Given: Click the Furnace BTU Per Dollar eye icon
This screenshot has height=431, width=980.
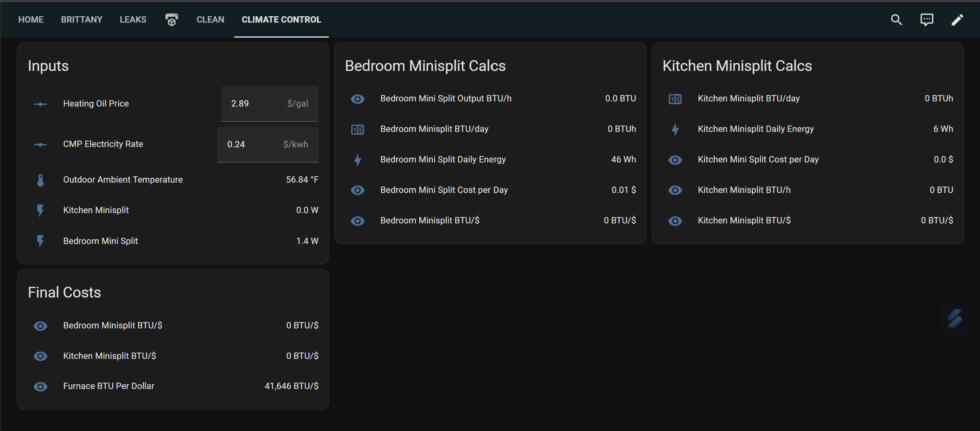Looking at the screenshot, I should tap(40, 386).
